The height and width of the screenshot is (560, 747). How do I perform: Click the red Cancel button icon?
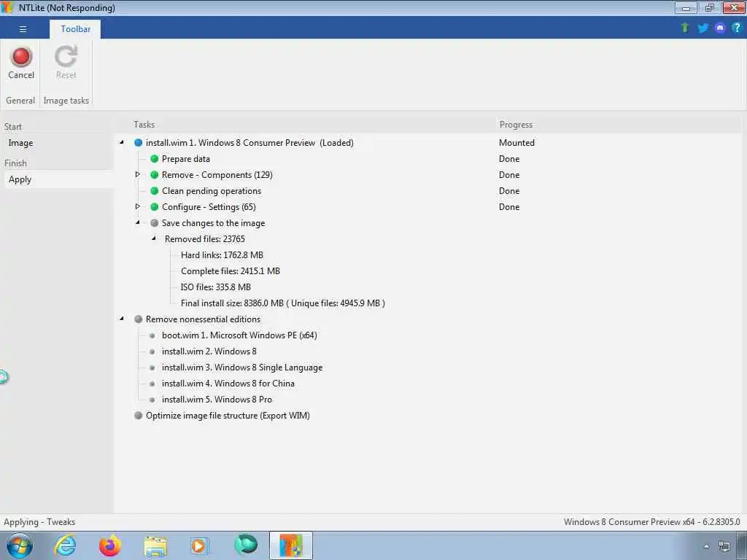pyautogui.click(x=21, y=57)
